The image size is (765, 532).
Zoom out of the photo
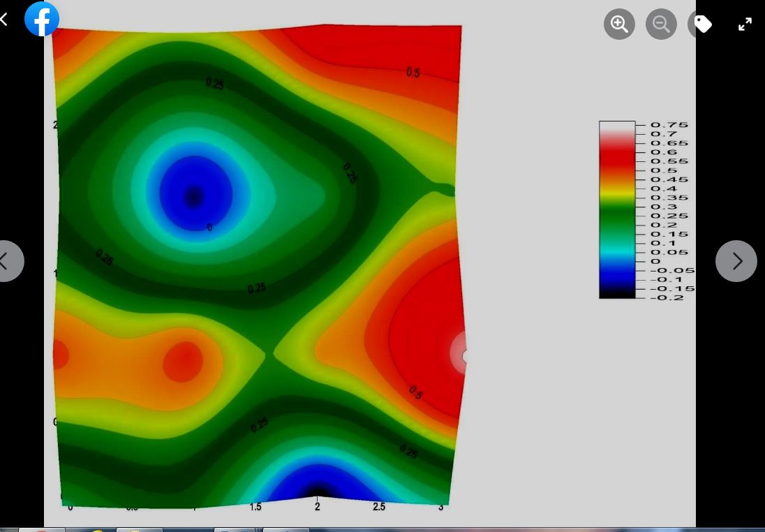pyautogui.click(x=660, y=24)
